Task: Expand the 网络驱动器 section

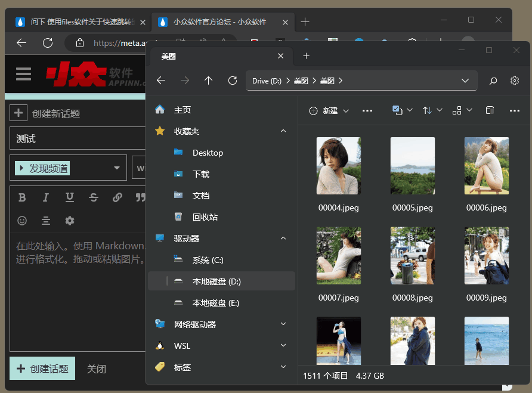Action: pyautogui.click(x=283, y=324)
